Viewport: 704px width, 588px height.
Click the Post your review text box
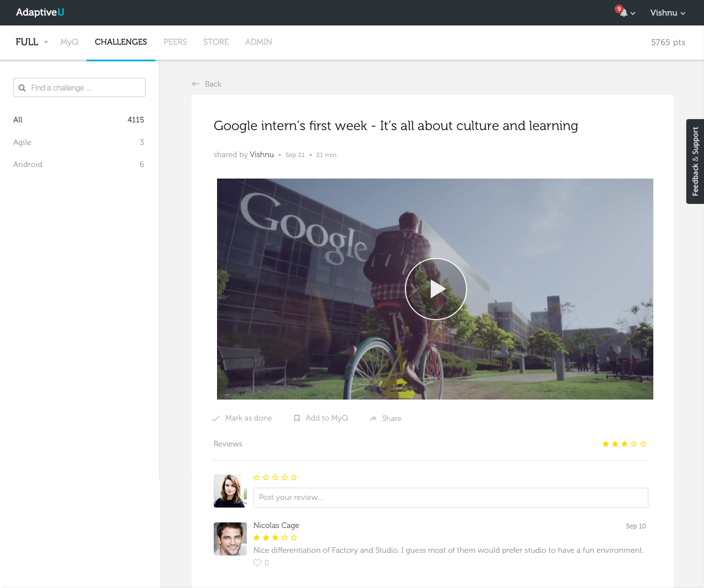[451, 498]
